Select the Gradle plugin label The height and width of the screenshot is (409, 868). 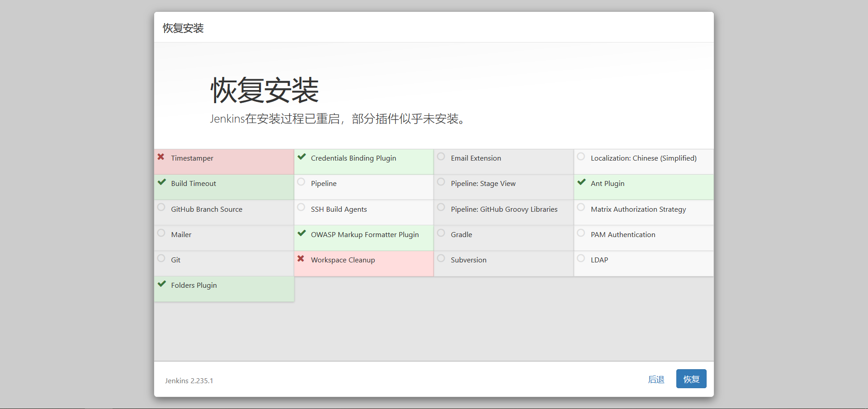coord(462,234)
